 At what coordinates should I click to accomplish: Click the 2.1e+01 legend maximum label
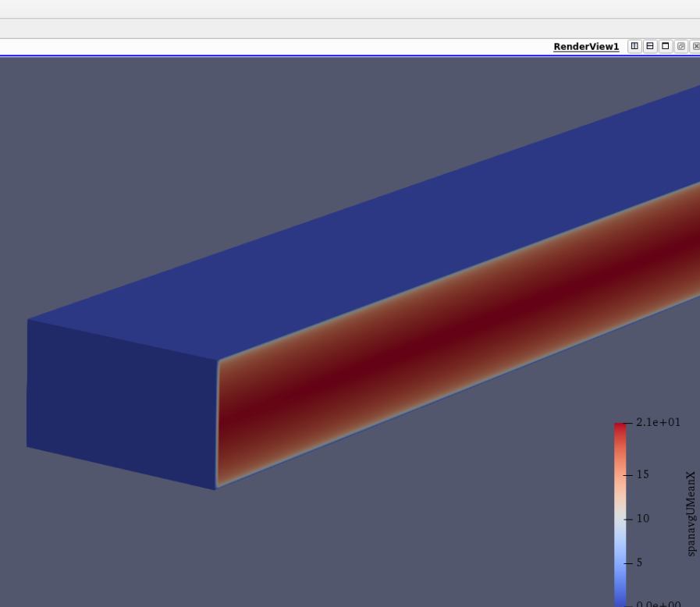point(658,422)
